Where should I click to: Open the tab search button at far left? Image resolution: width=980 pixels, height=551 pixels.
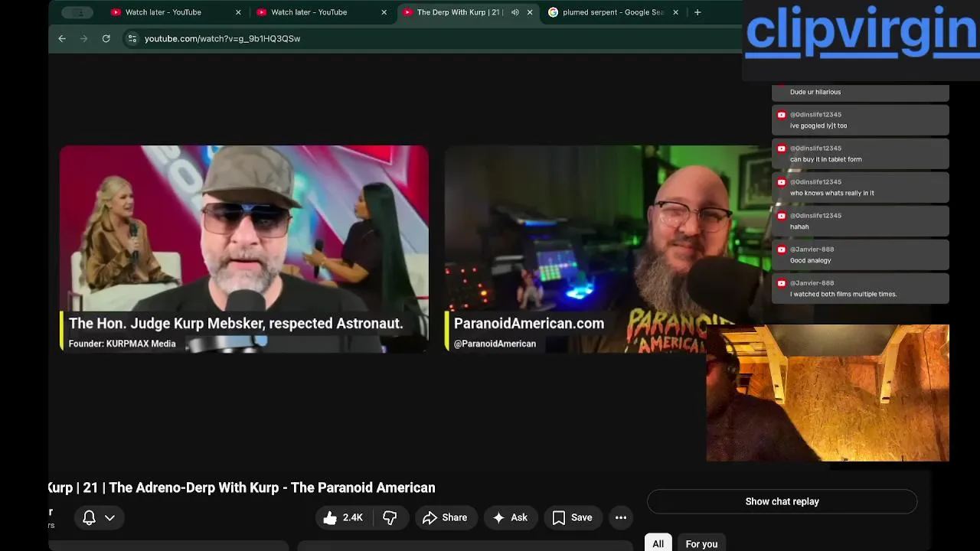click(x=78, y=12)
